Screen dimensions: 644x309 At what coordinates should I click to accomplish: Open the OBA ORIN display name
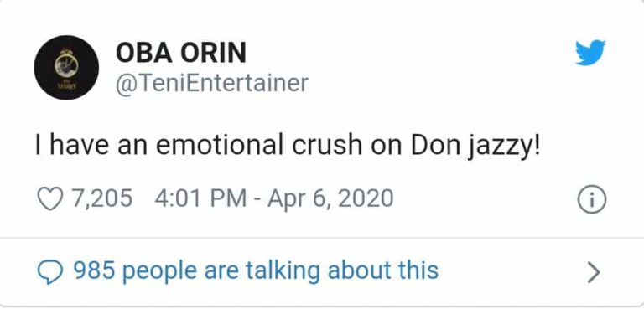click(x=181, y=53)
